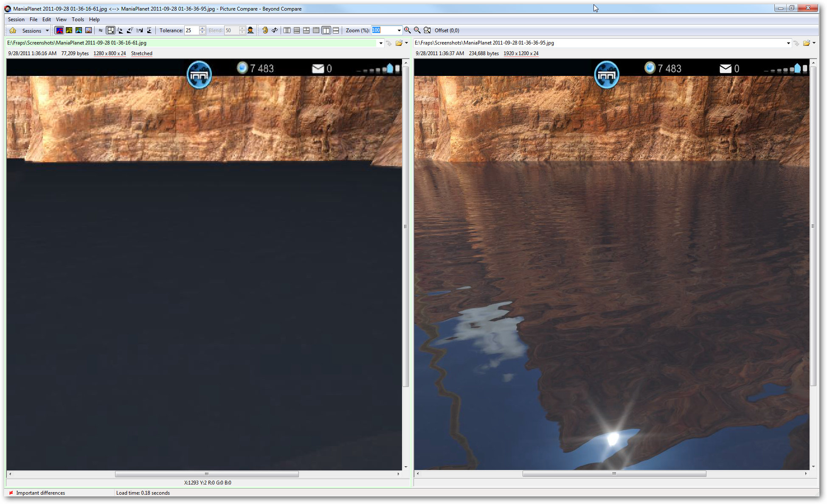This screenshot has width=827, height=504.
Task: Click the Swap Sides icon
Action: (x=275, y=30)
